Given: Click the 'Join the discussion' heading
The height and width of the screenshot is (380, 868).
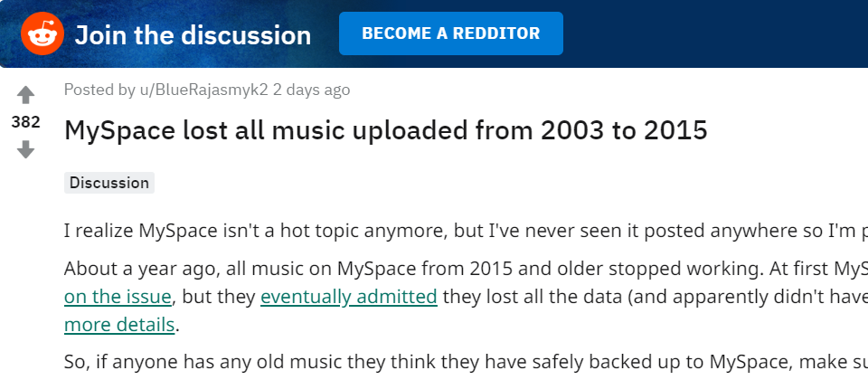Looking at the screenshot, I should pos(193,35).
